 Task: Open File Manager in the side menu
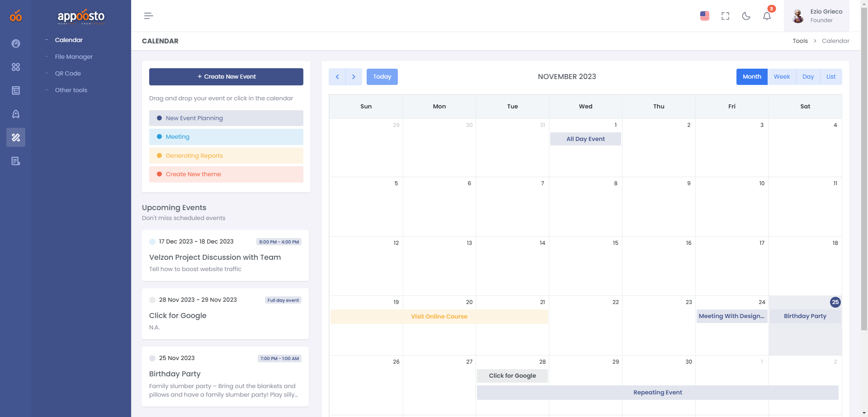pos(74,56)
